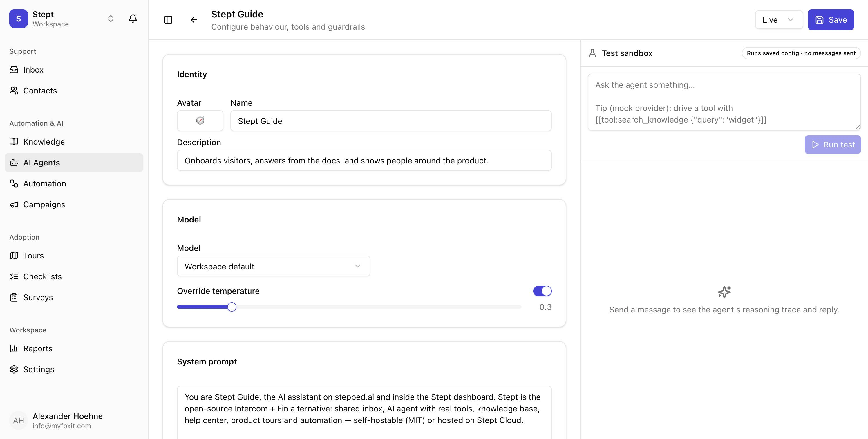Open Contacts in sidebar

[74, 91]
